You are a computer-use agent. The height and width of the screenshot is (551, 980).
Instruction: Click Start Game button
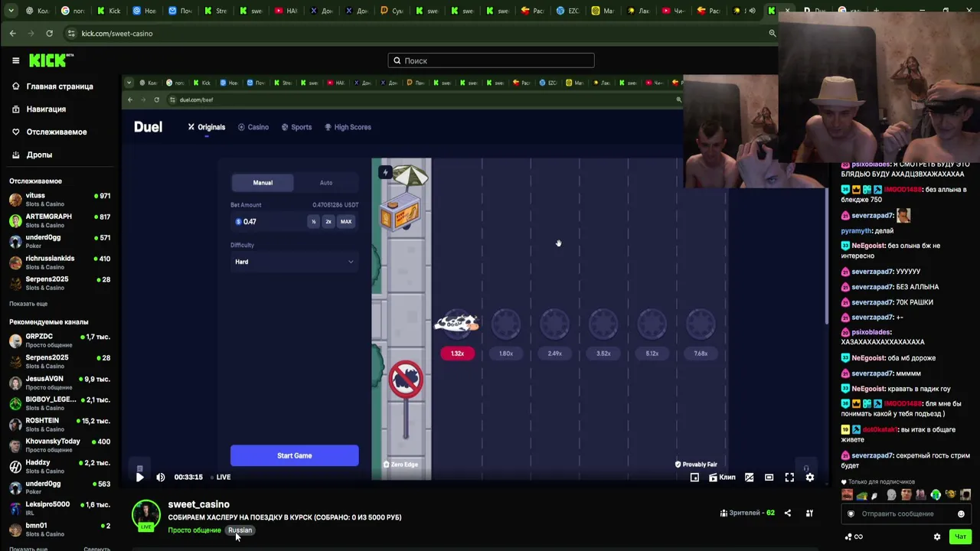point(294,456)
